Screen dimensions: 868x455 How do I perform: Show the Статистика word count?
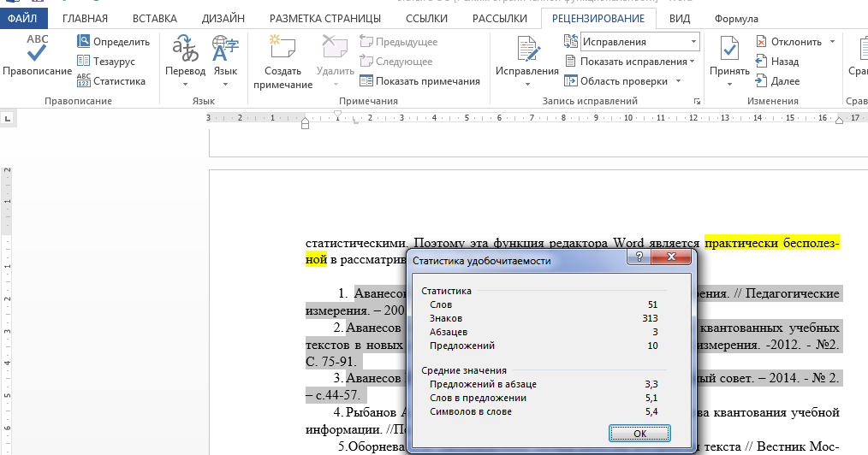(x=111, y=80)
